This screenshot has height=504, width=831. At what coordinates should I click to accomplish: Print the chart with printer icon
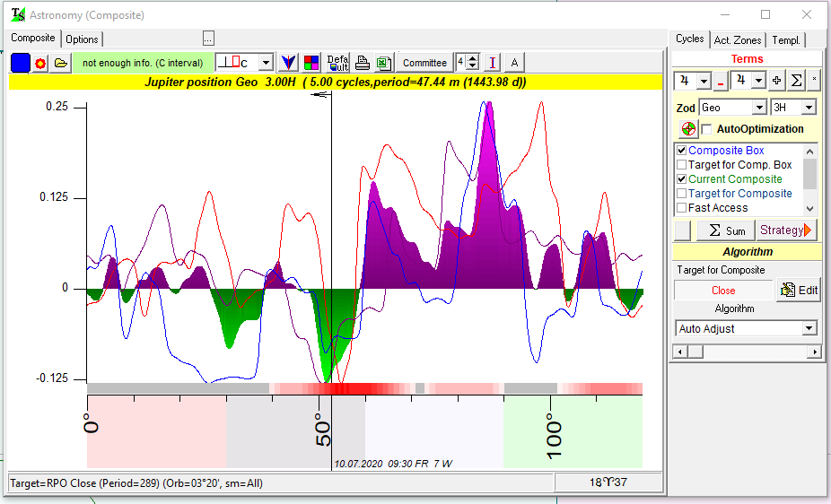pos(362,63)
